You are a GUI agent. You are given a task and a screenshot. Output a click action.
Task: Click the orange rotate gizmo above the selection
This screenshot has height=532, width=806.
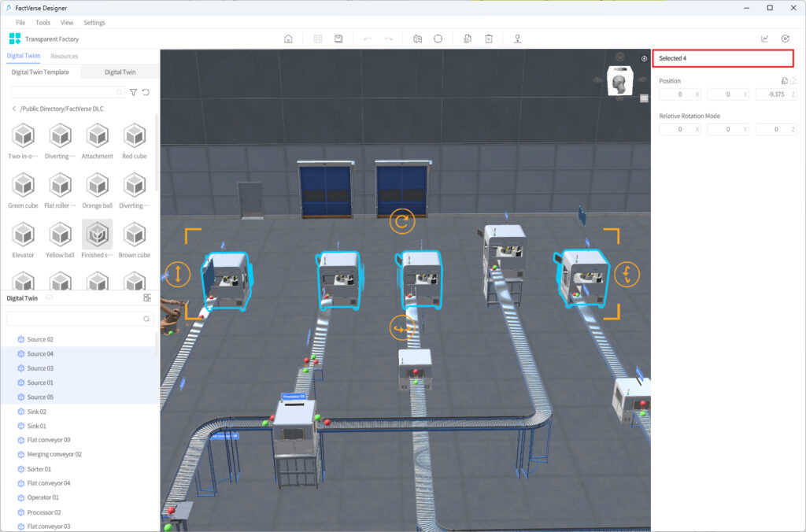pos(402,222)
